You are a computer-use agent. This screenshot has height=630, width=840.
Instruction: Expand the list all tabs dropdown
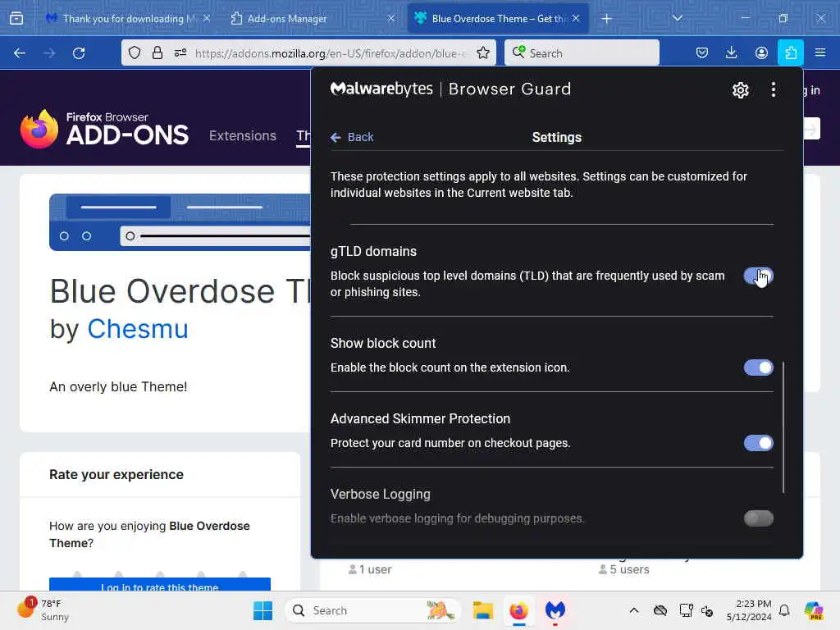pyautogui.click(x=677, y=18)
